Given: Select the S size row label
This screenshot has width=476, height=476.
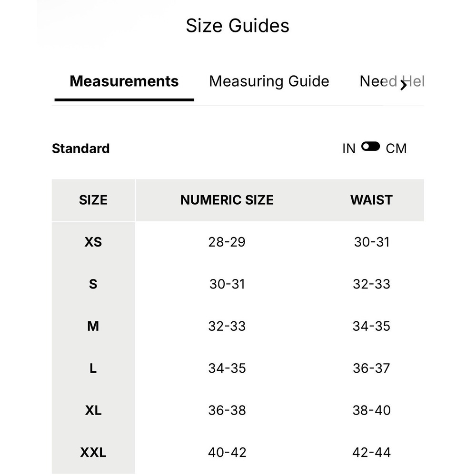Looking at the screenshot, I should (x=93, y=284).
